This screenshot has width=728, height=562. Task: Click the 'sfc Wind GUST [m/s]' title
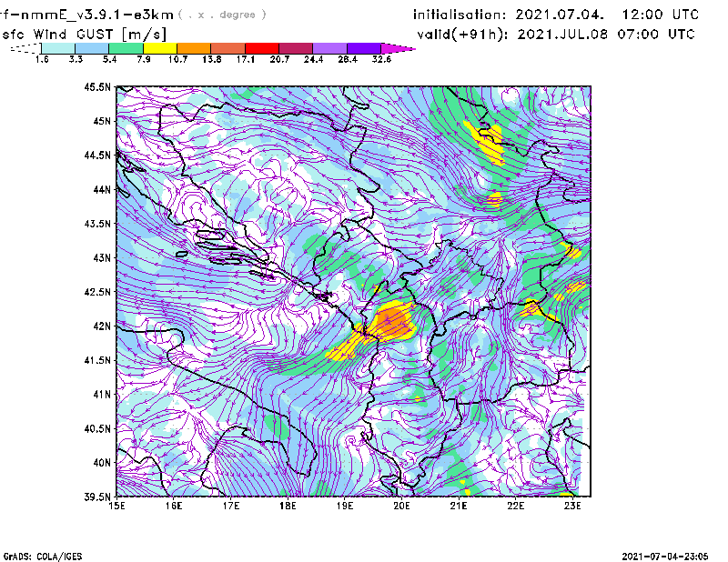click(84, 35)
